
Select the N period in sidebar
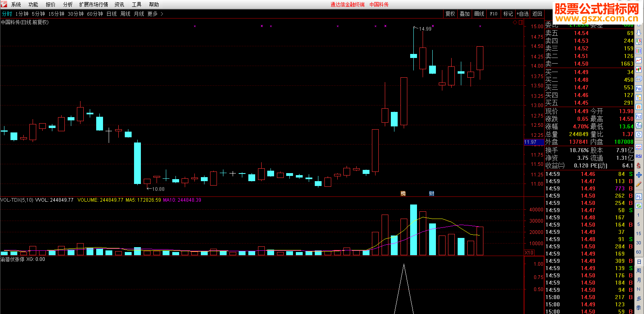pyautogui.click(x=639, y=289)
